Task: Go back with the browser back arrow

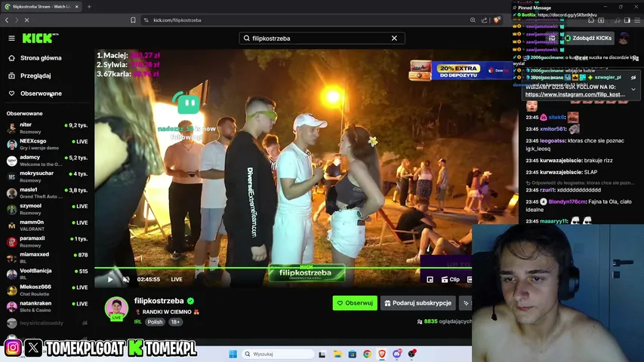Action: click(7, 20)
